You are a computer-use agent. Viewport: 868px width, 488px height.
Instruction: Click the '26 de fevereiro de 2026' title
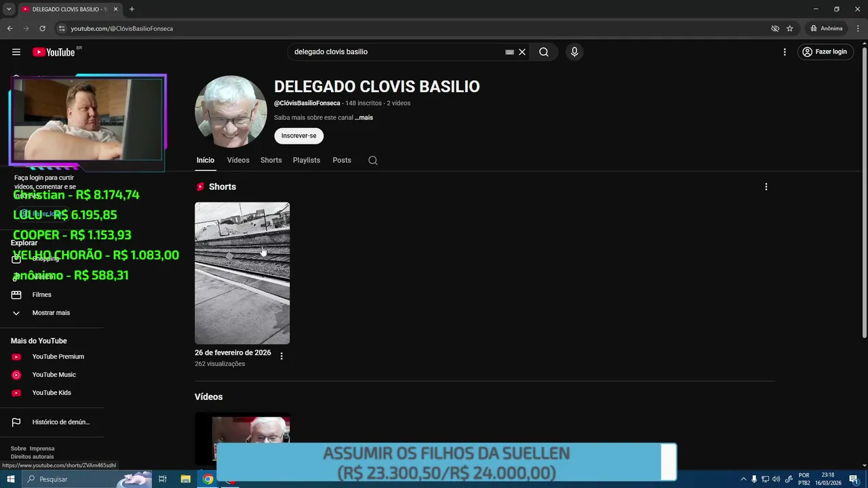233,352
